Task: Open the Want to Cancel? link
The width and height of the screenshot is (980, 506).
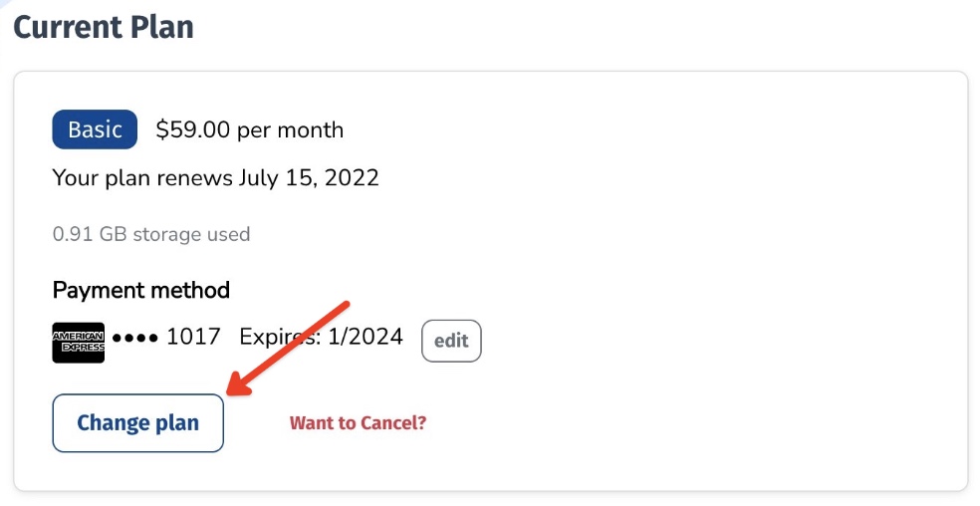Action: point(358,422)
